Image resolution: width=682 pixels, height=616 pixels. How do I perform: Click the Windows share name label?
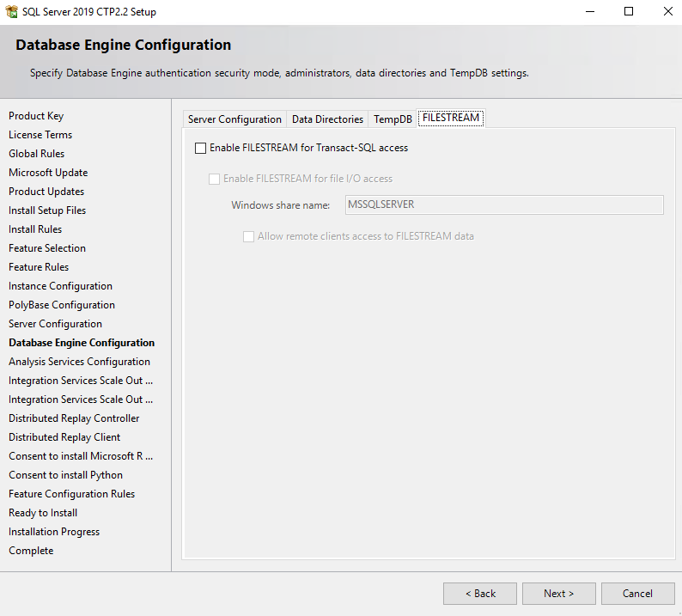click(281, 205)
